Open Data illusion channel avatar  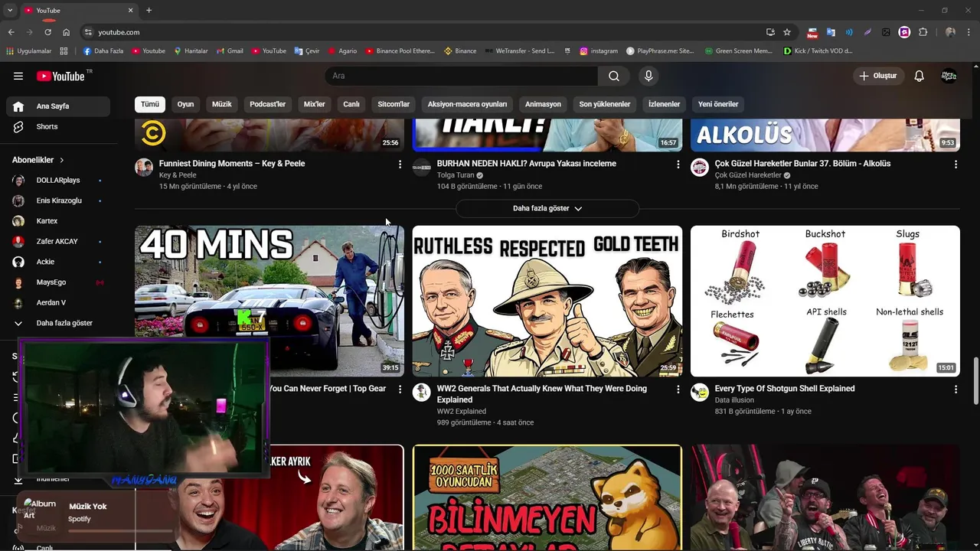coord(700,393)
